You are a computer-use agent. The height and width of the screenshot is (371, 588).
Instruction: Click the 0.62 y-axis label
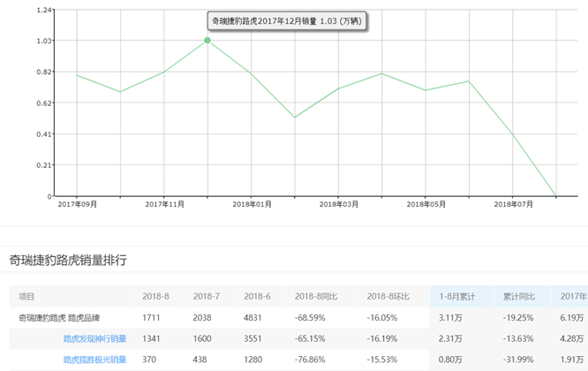click(x=44, y=103)
